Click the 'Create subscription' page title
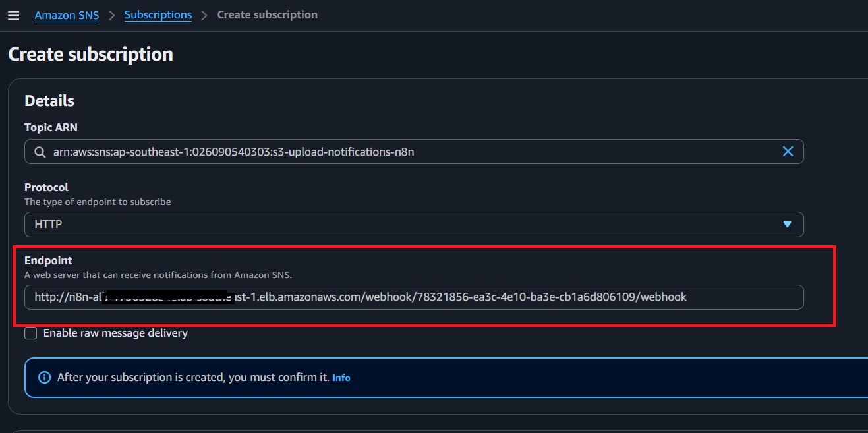This screenshot has height=433, width=868. (x=90, y=54)
